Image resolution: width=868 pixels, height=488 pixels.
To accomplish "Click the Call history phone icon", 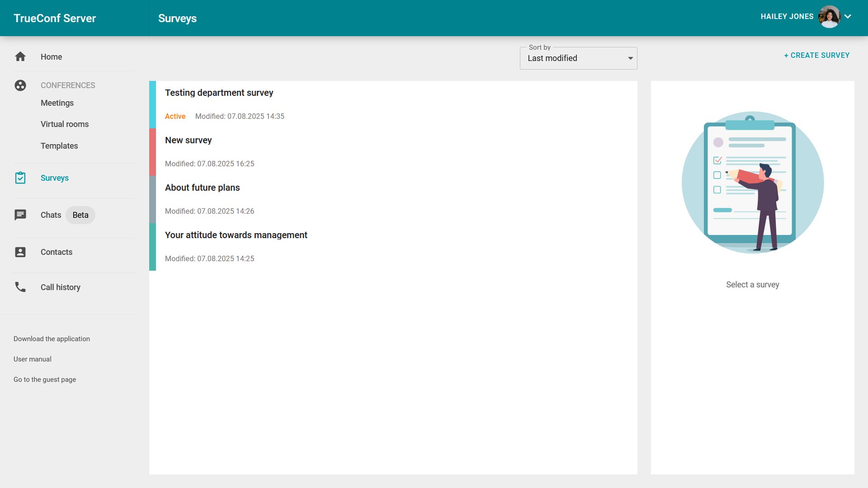I will pyautogui.click(x=20, y=287).
